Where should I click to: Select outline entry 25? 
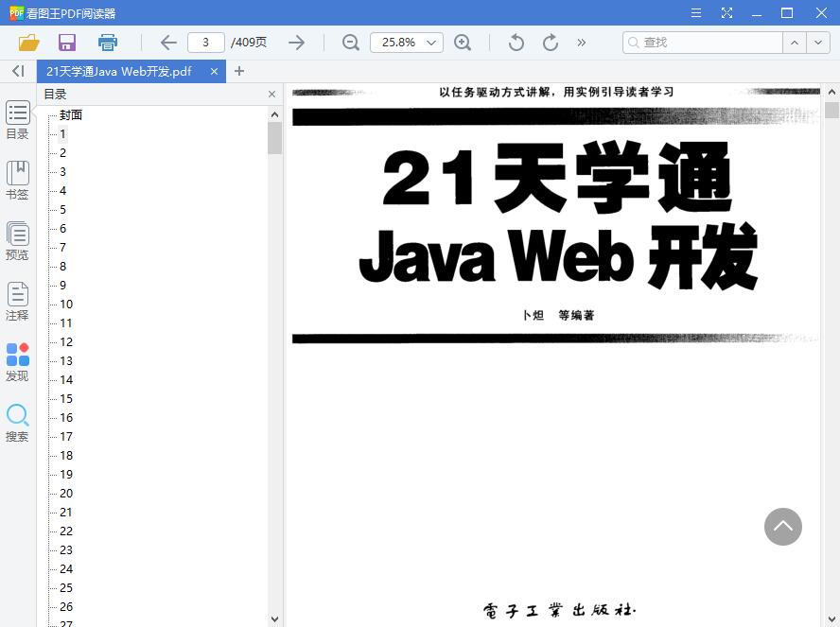pyautogui.click(x=66, y=588)
